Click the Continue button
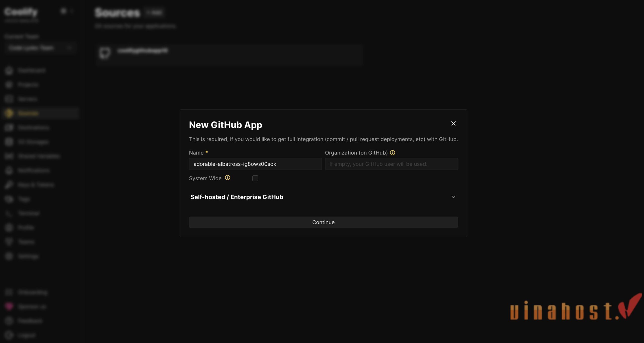 coord(323,222)
